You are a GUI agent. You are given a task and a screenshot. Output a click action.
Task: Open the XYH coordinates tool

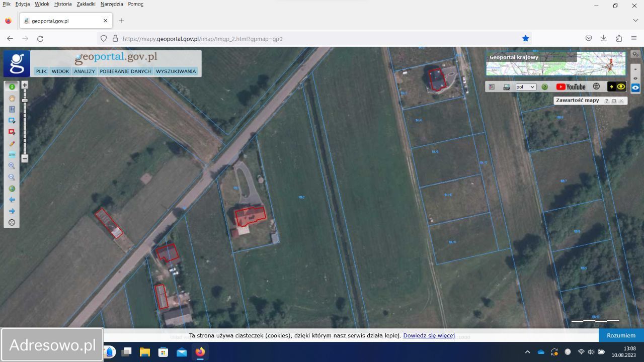click(12, 154)
